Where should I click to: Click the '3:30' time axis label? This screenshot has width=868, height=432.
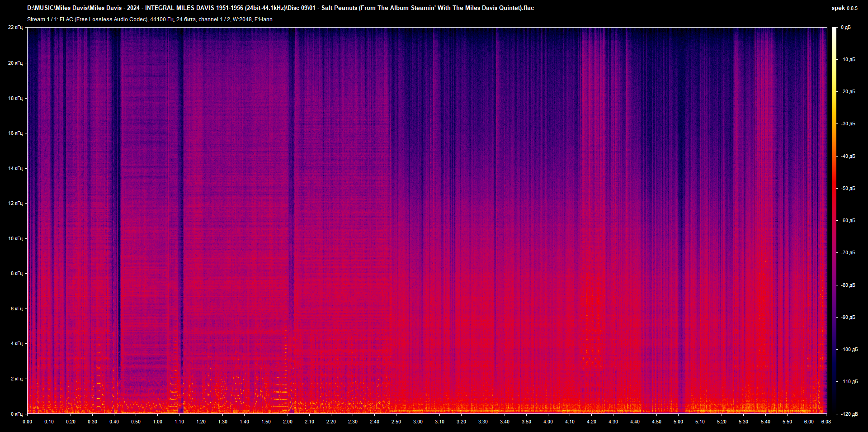(x=483, y=422)
